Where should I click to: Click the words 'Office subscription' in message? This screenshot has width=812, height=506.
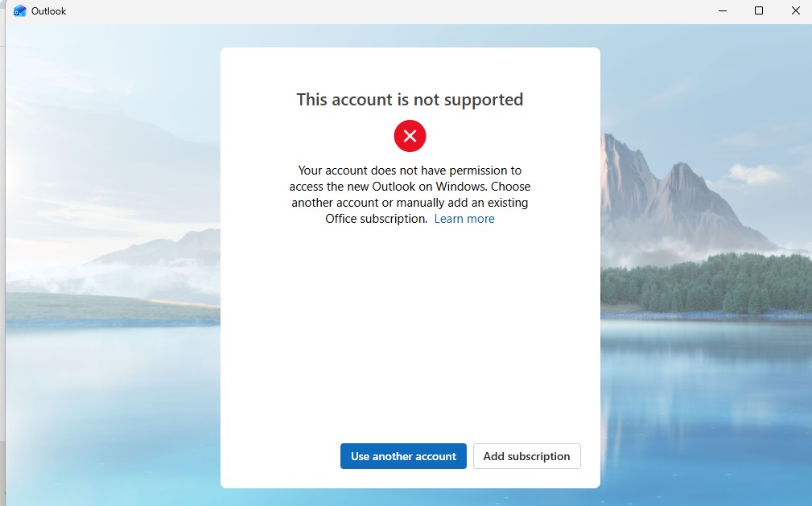[376, 219]
